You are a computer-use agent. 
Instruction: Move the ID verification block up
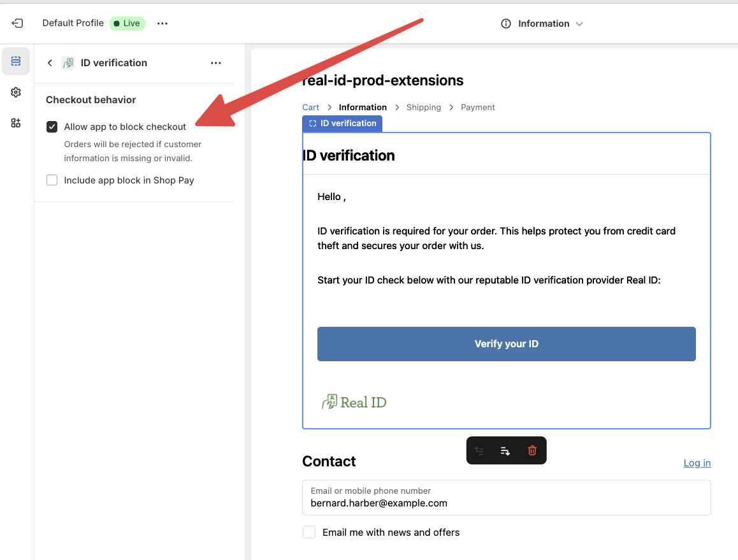pos(479,451)
